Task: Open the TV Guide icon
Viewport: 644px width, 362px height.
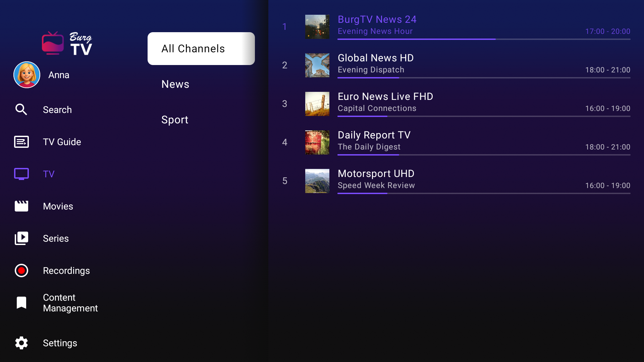Action: click(21, 142)
